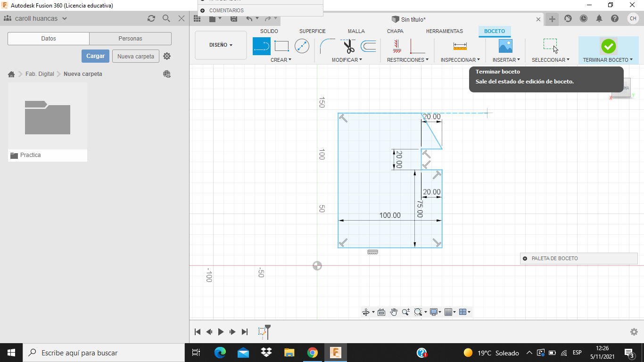Open the notifications bell
The image size is (644, 362).
(x=599, y=19)
